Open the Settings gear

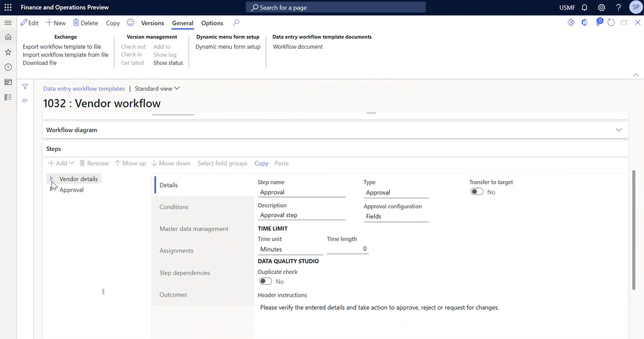pos(601,7)
